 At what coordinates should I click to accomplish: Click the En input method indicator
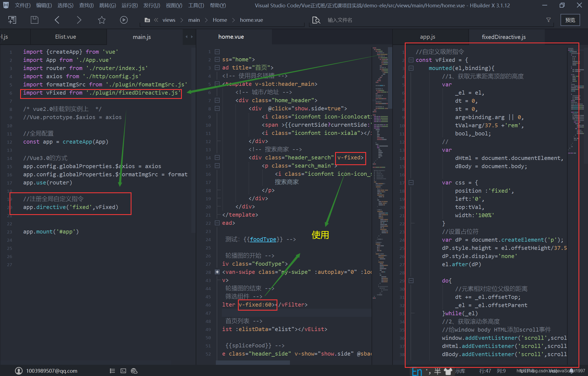[x=416, y=371]
